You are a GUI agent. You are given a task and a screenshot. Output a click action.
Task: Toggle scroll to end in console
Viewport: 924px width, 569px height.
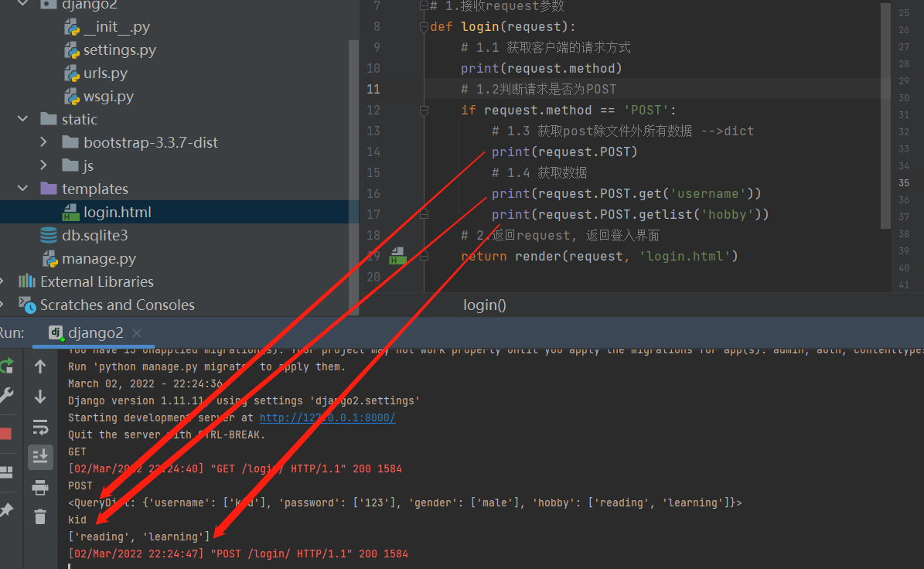coord(40,456)
